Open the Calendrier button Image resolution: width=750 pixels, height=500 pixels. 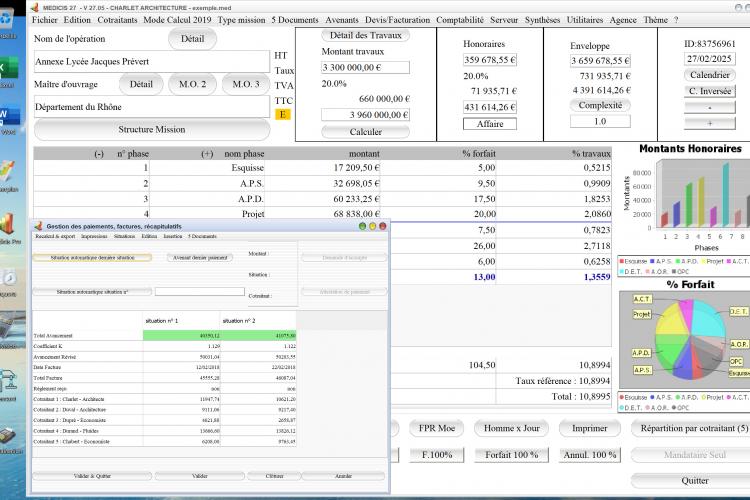(709, 75)
